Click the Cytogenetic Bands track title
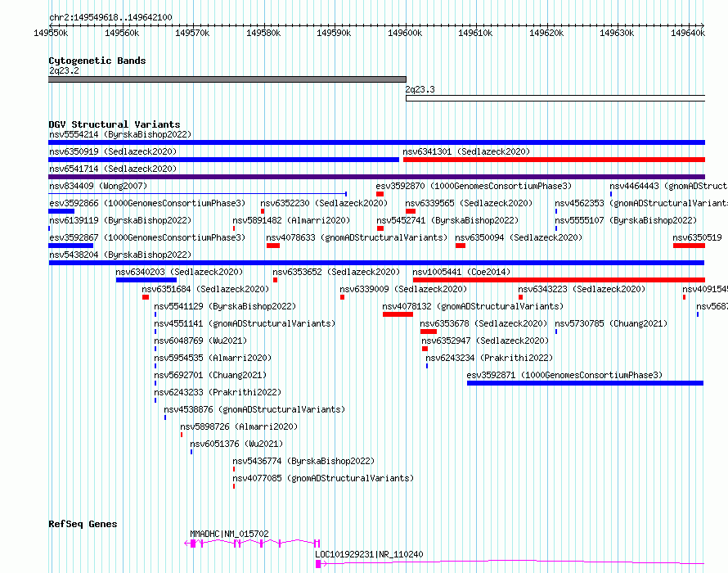This screenshot has height=573, width=728. click(x=97, y=61)
